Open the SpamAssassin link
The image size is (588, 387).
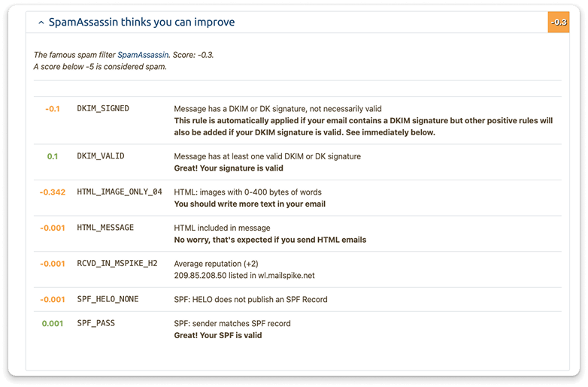pos(143,55)
